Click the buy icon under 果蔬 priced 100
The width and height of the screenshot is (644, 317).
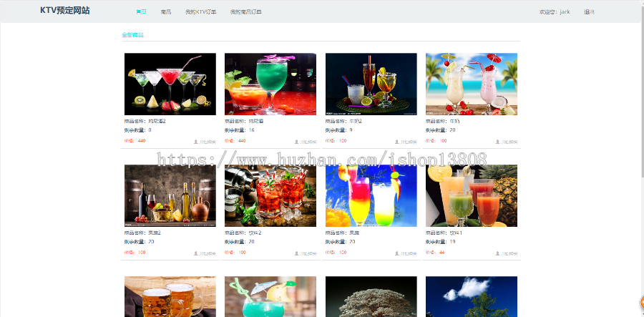(x=397, y=253)
